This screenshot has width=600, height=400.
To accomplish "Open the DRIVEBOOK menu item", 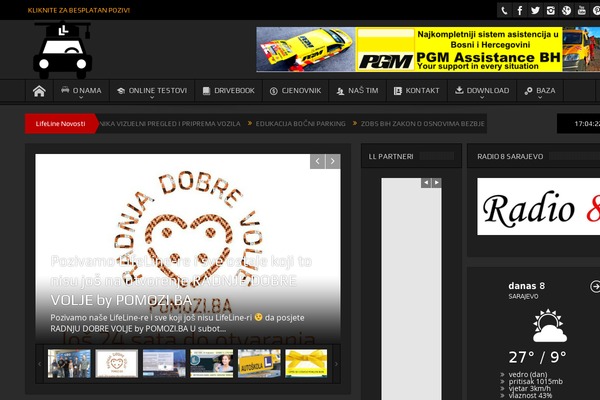I will [x=228, y=91].
